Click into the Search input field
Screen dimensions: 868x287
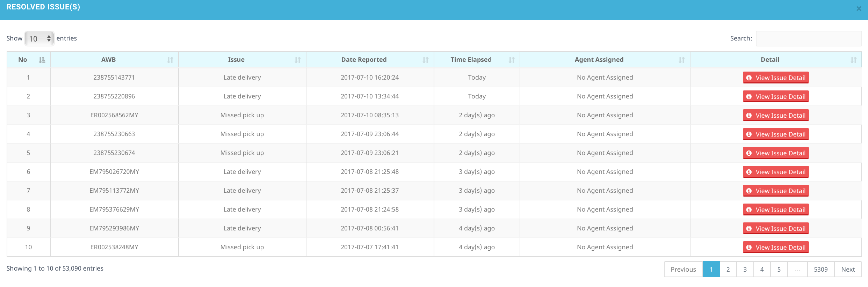coord(808,38)
